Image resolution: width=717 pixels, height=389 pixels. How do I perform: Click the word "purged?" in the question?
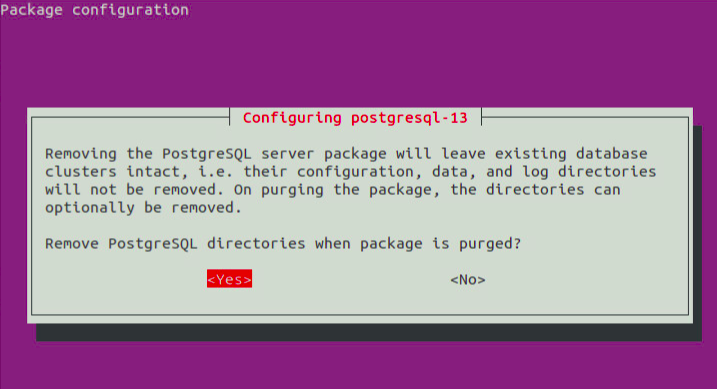click(490, 244)
